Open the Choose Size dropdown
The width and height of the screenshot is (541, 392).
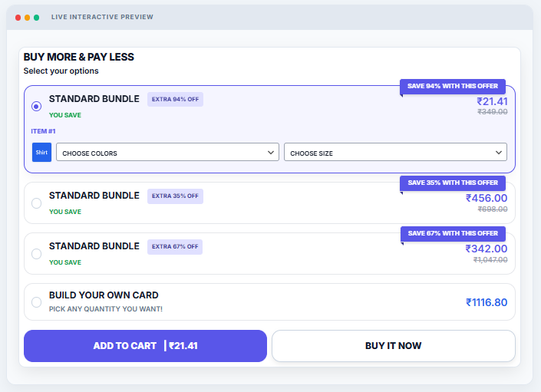395,152
